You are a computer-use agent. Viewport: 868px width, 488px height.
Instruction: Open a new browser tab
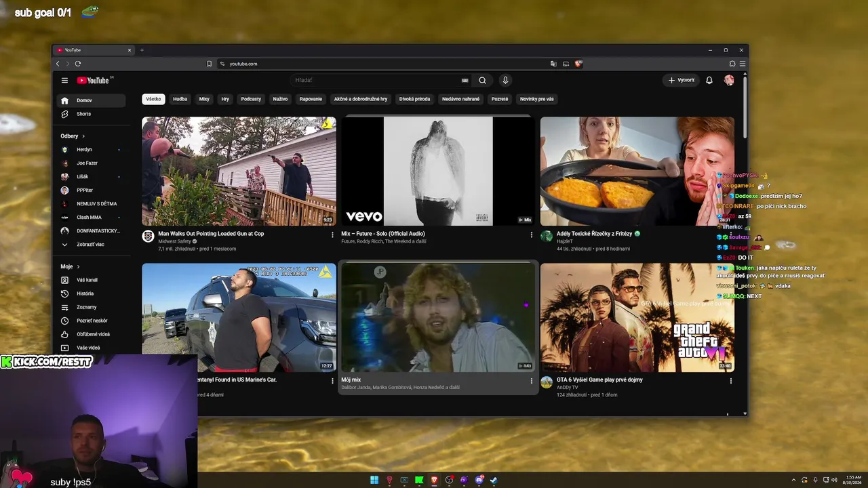pyautogui.click(x=142, y=50)
